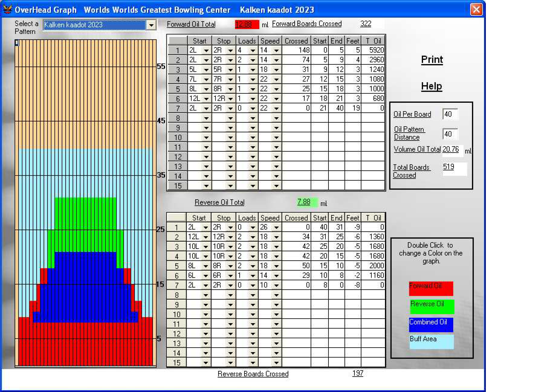Select forward table row header 1
This screenshot has height=392, width=555.
pos(178,50)
